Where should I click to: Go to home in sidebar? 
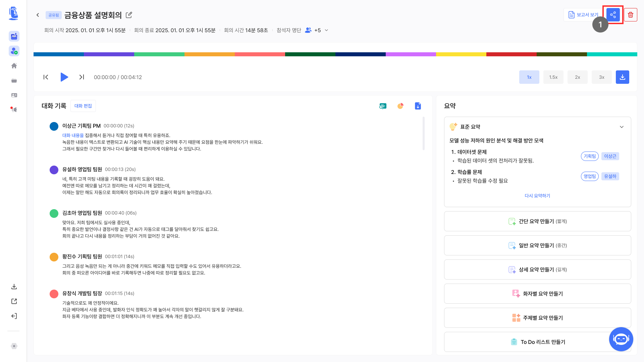click(14, 66)
